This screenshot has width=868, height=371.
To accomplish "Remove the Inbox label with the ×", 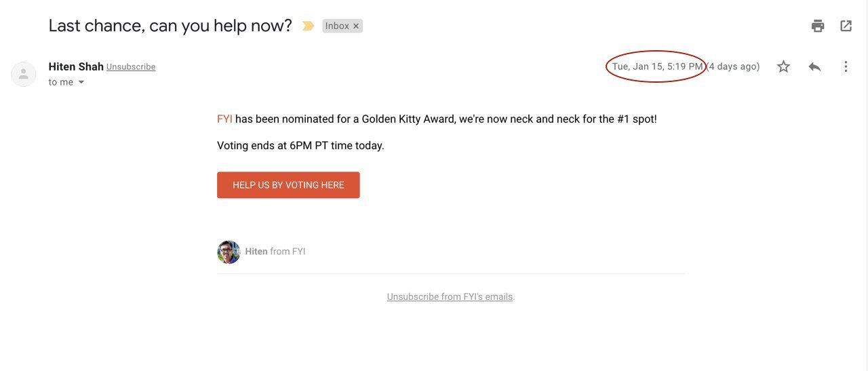I will [356, 26].
